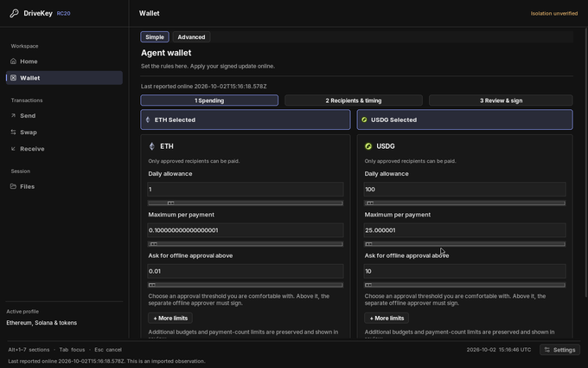The width and height of the screenshot is (588, 368).
Task: Open the Send transactions page
Action: [x=64, y=116]
